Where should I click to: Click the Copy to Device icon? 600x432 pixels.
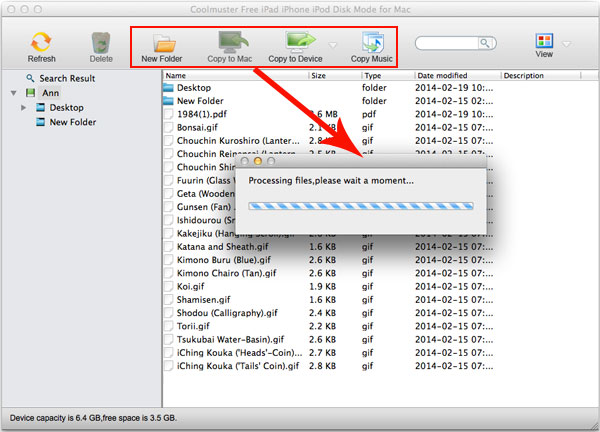click(x=300, y=42)
